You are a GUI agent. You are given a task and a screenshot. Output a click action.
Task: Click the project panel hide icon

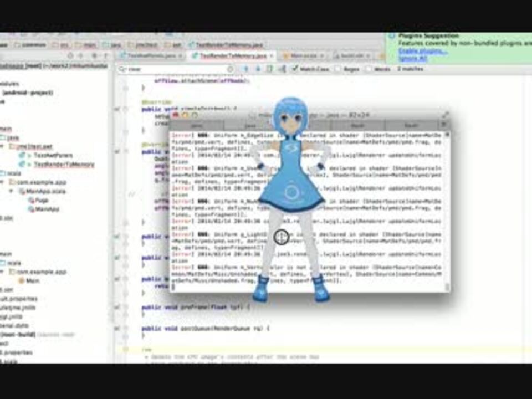105,55
